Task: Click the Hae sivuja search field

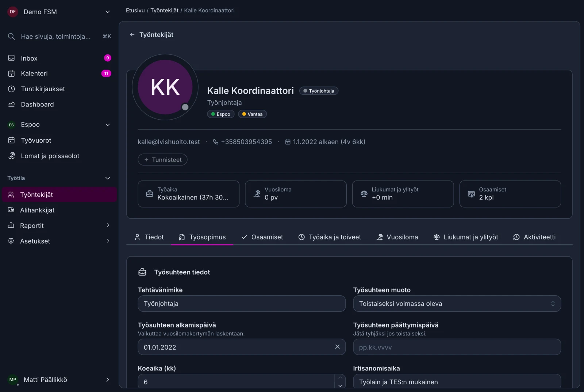Action: pos(59,36)
